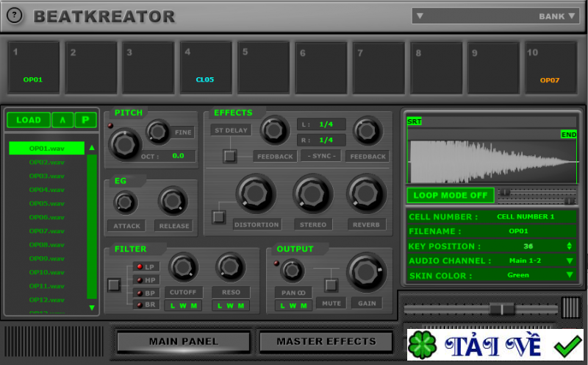Open the BANK dropdown menu
588x365 pixels.
click(557, 16)
